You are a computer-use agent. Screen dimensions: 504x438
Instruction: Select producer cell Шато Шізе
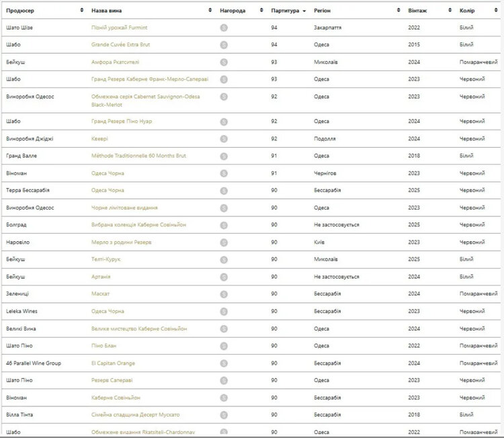(19, 28)
